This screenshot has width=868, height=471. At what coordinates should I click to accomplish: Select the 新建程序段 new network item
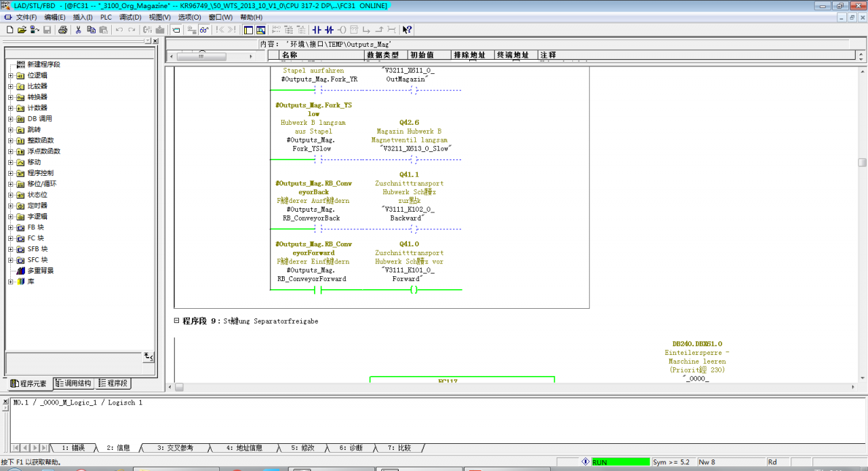[43, 64]
